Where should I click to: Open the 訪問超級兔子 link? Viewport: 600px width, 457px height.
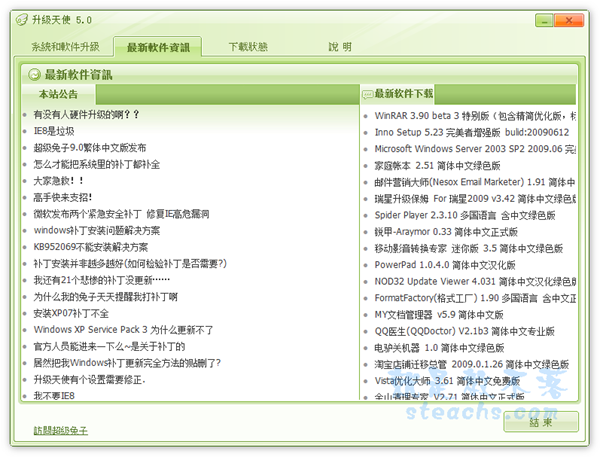[60, 431]
